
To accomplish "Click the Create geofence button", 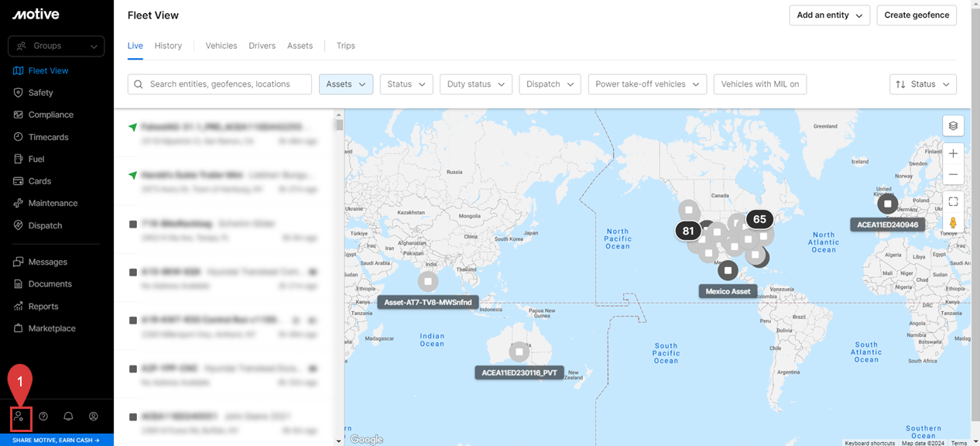I will [917, 15].
